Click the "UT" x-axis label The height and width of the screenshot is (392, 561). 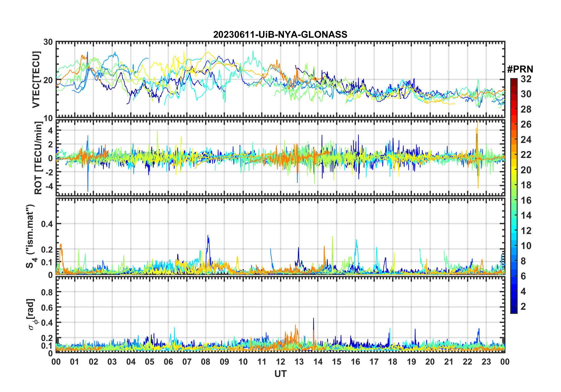tap(280, 374)
